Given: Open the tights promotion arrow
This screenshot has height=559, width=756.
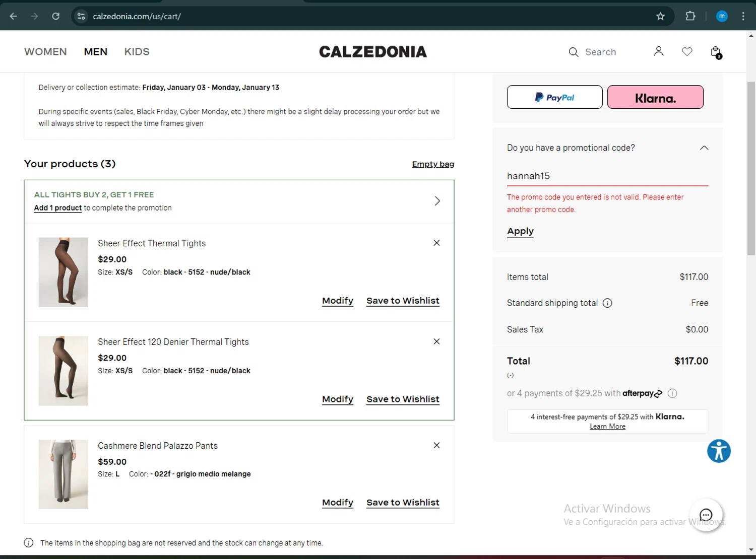Looking at the screenshot, I should coord(437,201).
